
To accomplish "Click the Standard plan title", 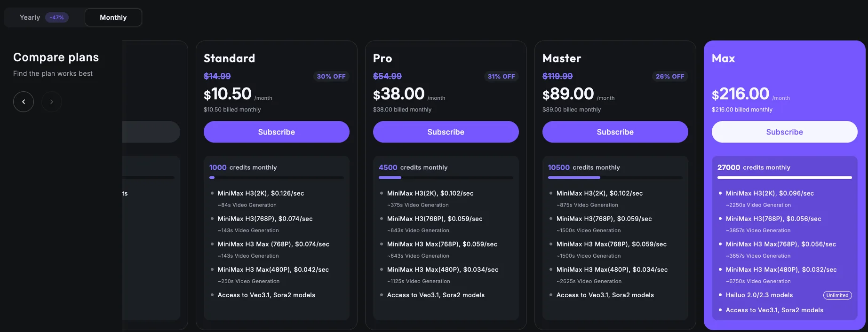I will pyautogui.click(x=229, y=58).
